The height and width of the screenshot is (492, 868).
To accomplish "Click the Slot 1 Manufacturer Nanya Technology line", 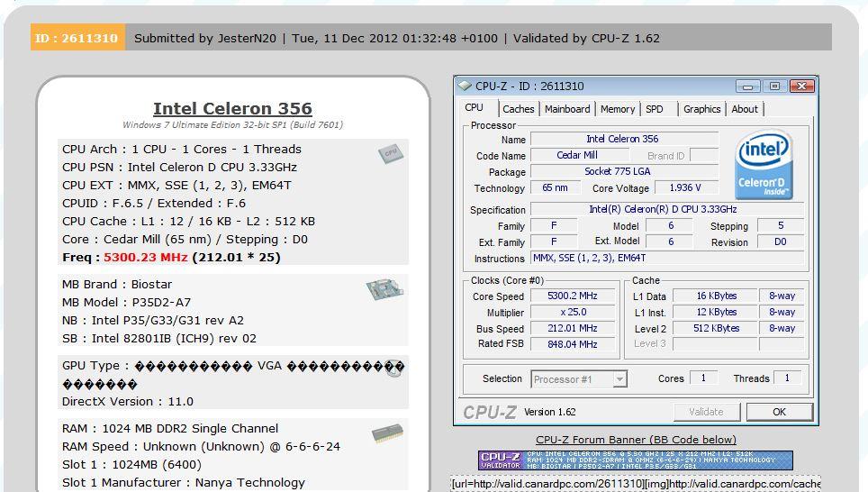I will point(183,483).
